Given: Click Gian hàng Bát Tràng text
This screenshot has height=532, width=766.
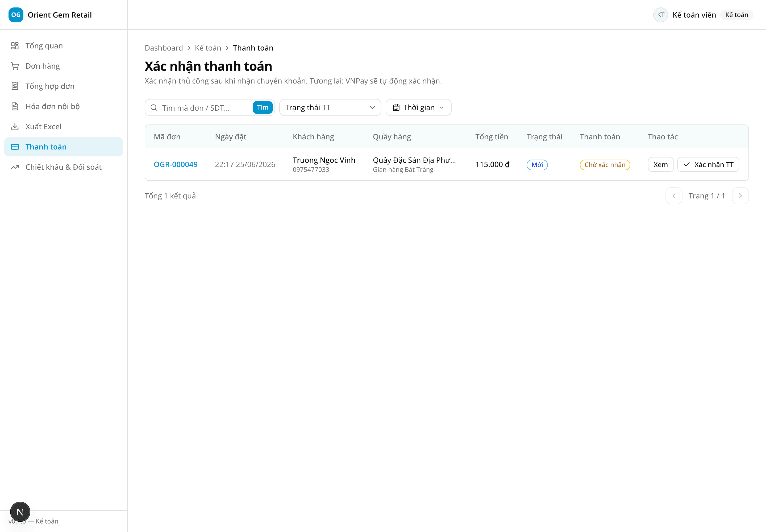Looking at the screenshot, I should 403,169.
